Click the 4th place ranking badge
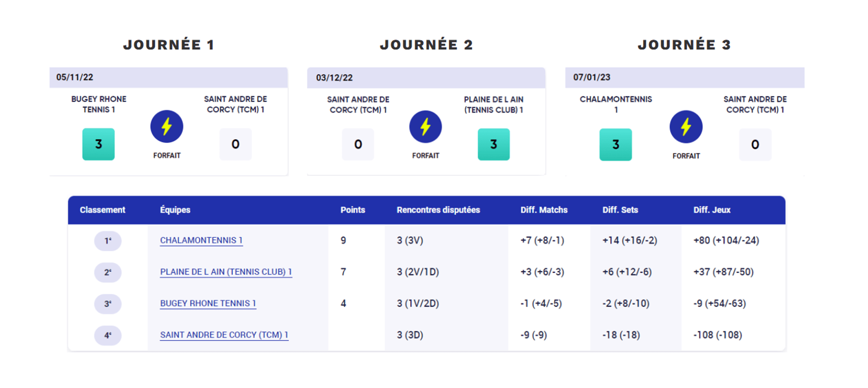The height and width of the screenshot is (388, 868). click(x=108, y=335)
